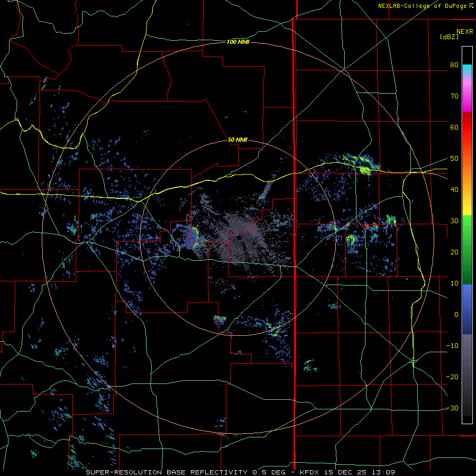Click the 50 value on the dBZ scale

coord(454,159)
